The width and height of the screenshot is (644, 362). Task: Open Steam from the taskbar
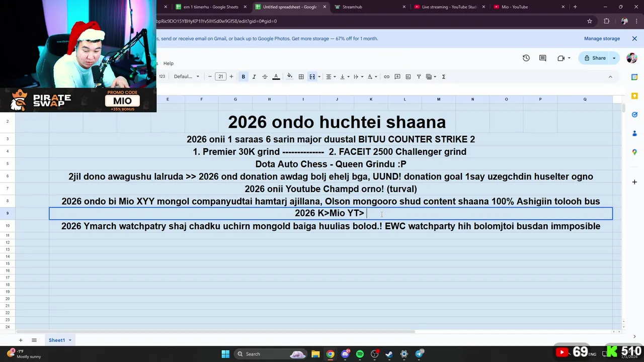(x=389, y=354)
